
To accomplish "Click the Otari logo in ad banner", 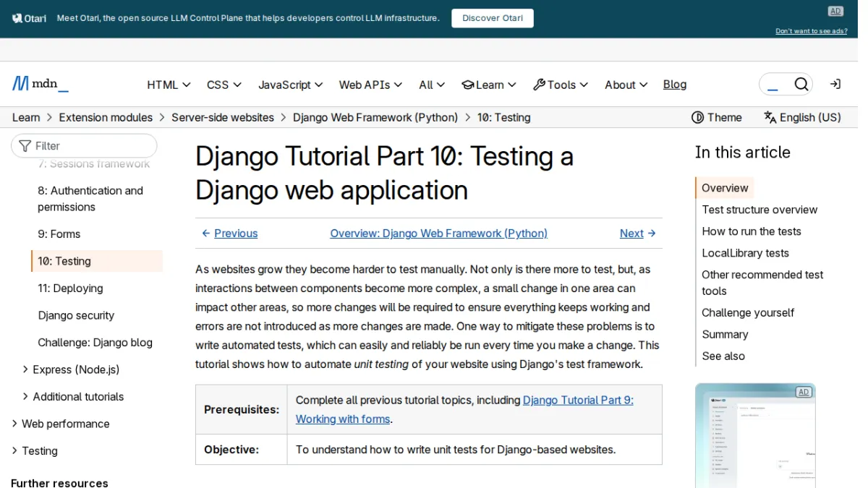I will [x=29, y=18].
